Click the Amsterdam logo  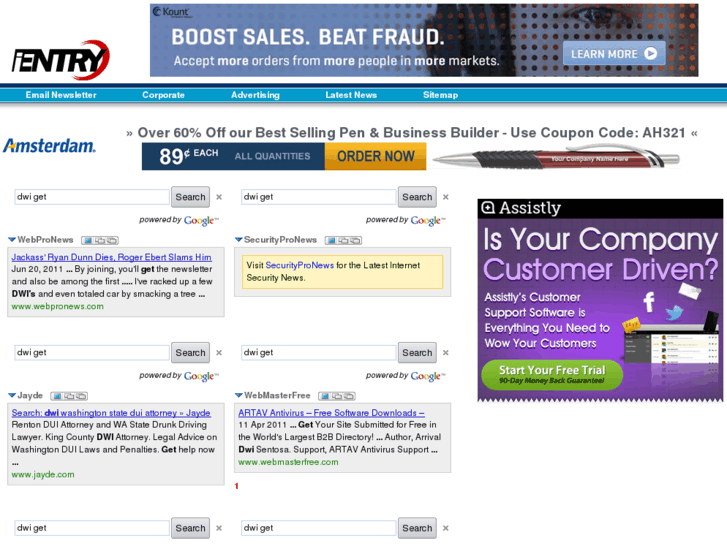click(50, 146)
